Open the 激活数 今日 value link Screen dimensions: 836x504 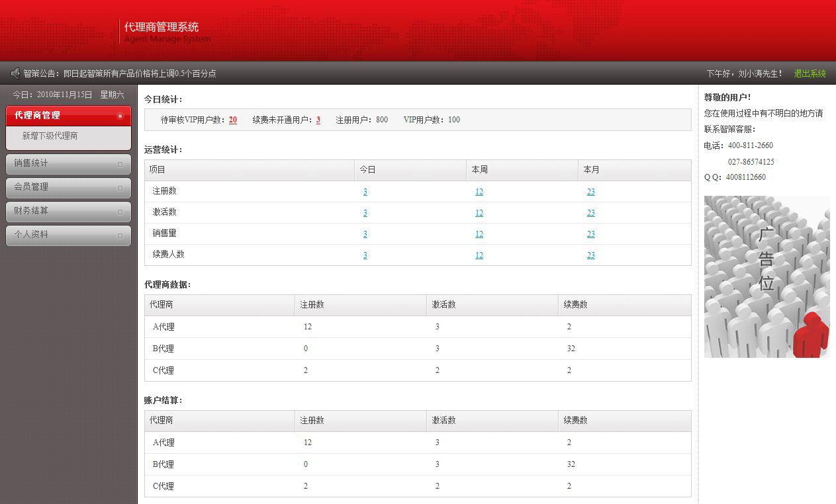365,213
